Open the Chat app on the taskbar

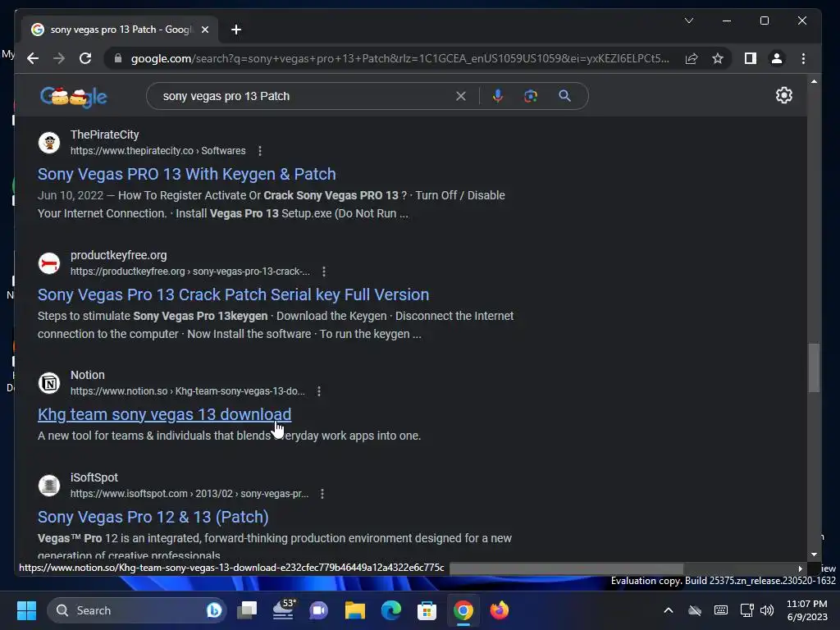pyautogui.click(x=319, y=610)
